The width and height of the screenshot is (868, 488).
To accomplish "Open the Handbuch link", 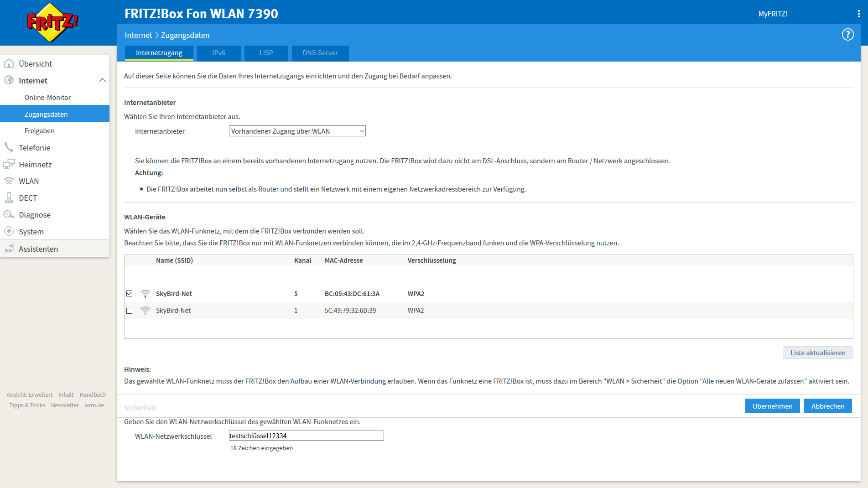I will coord(93,395).
